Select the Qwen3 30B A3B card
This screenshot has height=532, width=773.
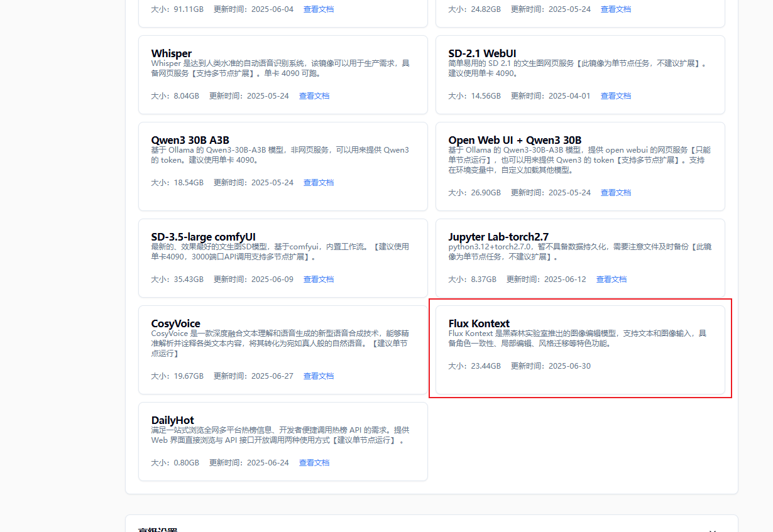[283, 165]
